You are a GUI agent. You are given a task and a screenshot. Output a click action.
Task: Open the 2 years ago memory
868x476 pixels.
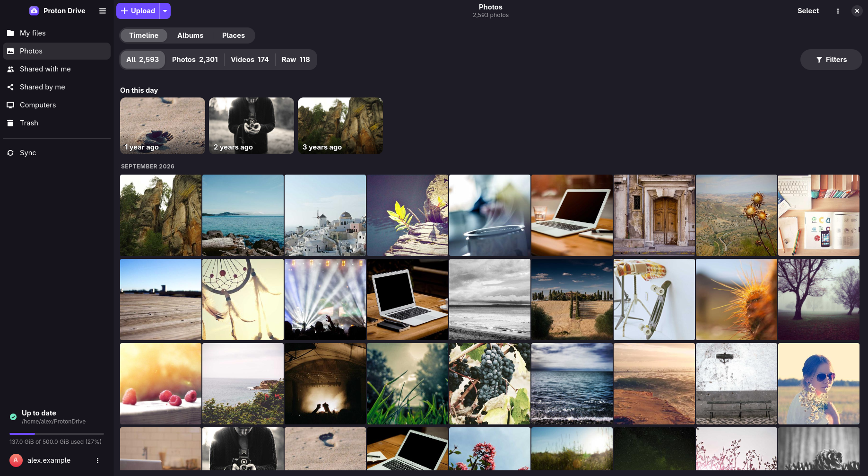252,126
